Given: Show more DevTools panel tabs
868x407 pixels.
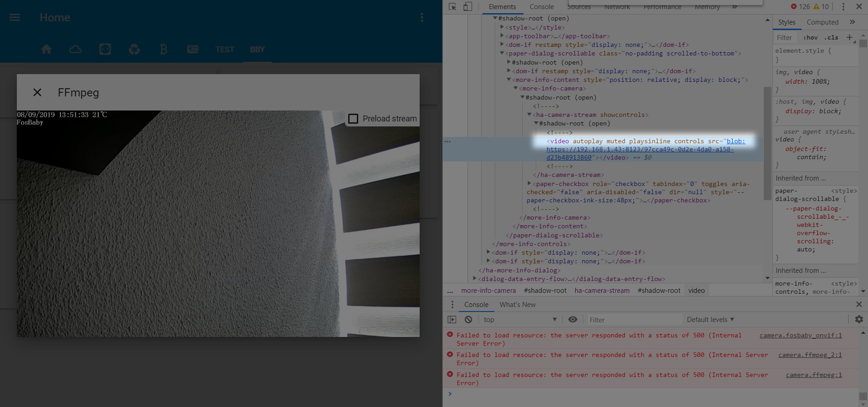Looking at the screenshot, I should 735,7.
